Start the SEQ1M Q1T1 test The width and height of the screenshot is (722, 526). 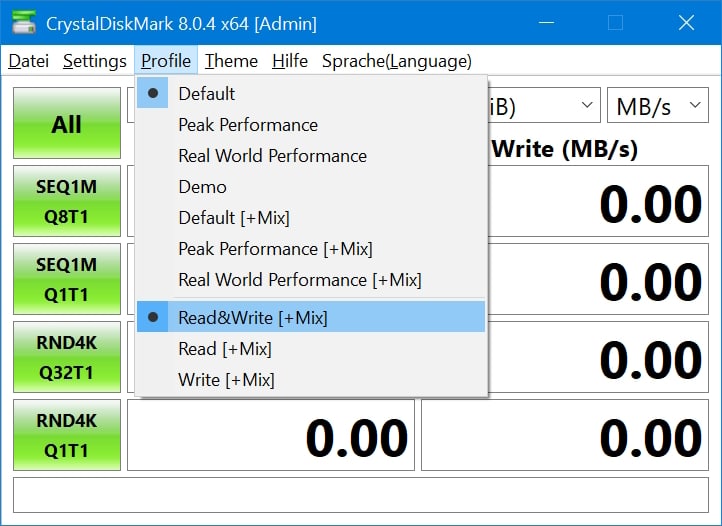coord(67,279)
